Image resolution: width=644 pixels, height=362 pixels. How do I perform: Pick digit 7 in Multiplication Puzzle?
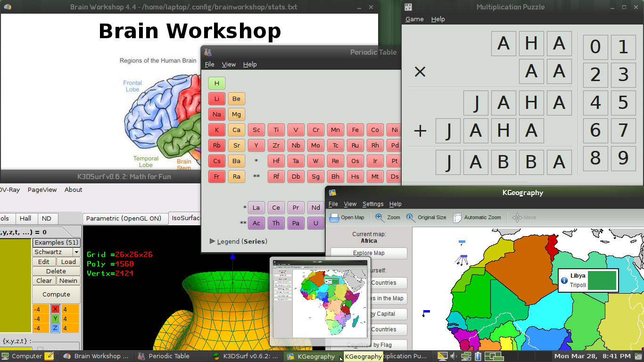pos(623,131)
